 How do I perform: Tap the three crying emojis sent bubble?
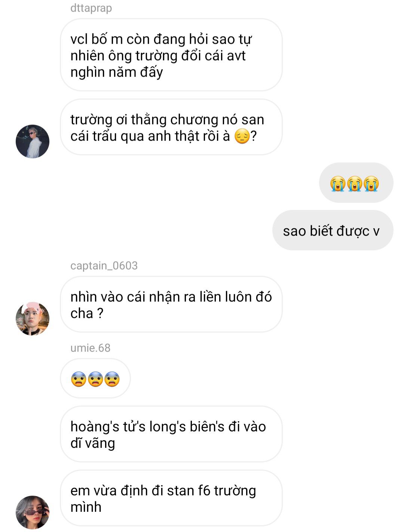click(356, 183)
